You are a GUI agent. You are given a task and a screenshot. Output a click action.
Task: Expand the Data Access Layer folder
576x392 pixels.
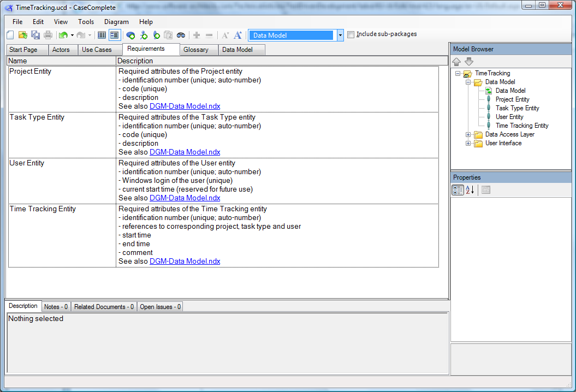[x=468, y=135]
